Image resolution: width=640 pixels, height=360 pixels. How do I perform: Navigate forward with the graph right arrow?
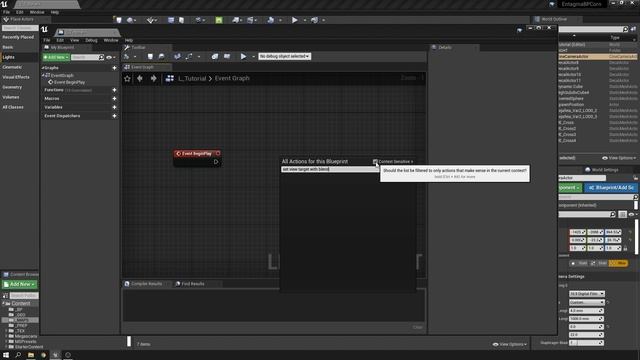click(153, 78)
